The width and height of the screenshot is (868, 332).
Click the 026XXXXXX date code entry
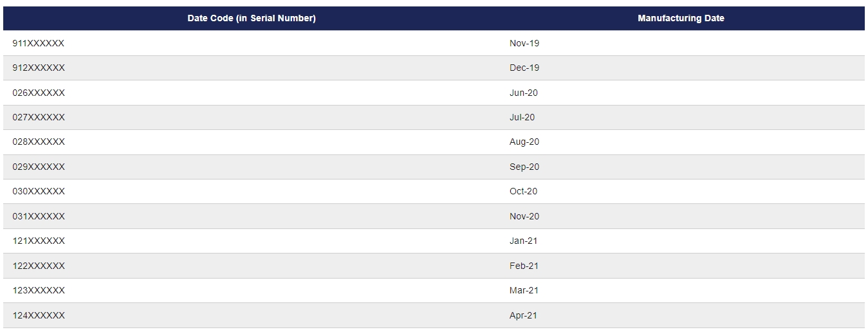tap(39, 93)
